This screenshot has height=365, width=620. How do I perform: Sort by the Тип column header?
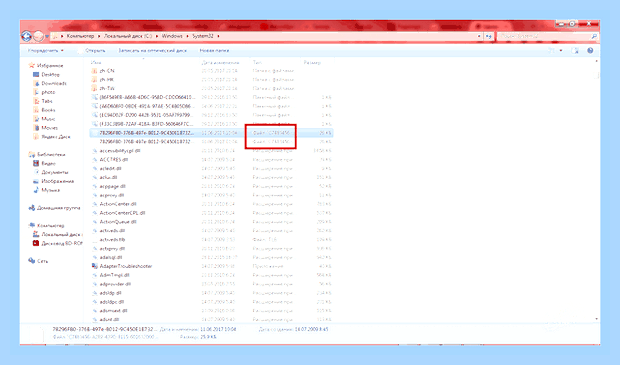pyautogui.click(x=257, y=62)
